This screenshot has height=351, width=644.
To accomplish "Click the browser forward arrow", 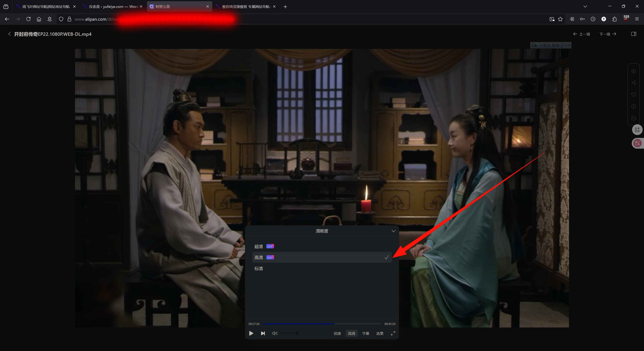I will point(18,19).
